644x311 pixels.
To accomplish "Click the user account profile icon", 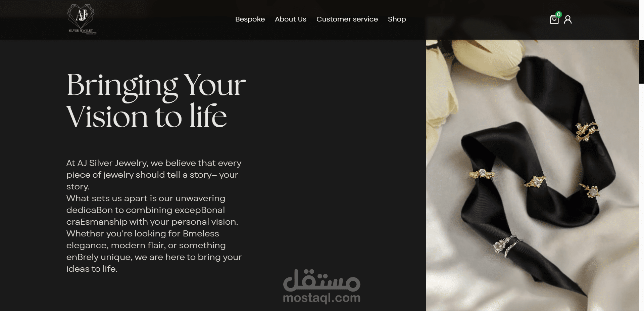I will point(568,19).
